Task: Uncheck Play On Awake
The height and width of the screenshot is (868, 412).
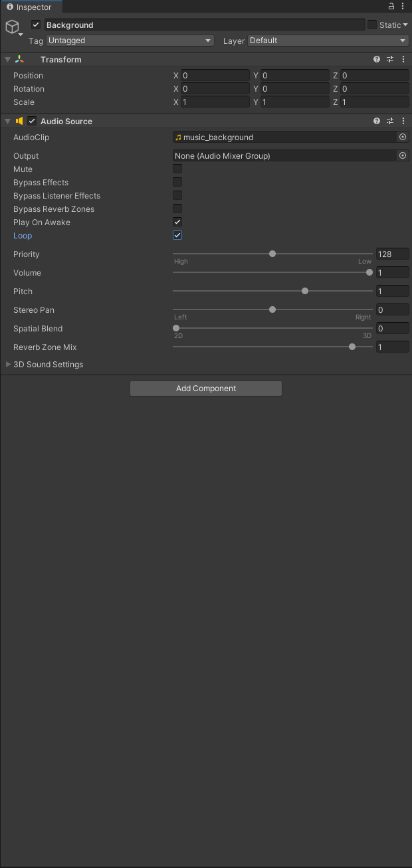Action: click(x=177, y=222)
